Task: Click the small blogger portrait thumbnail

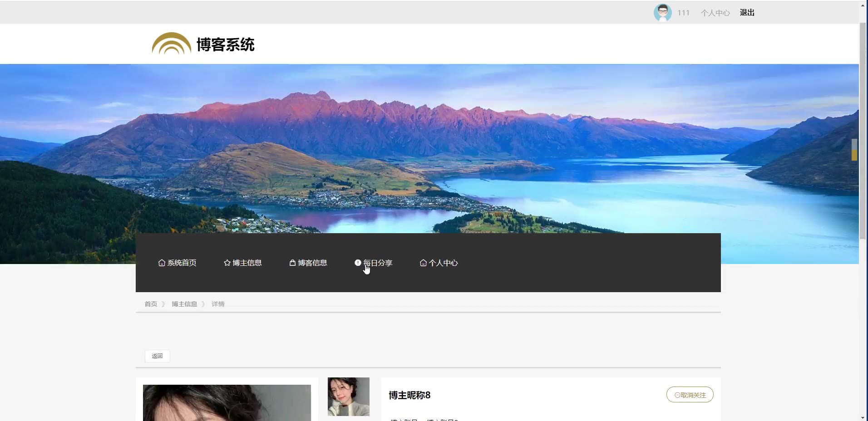Action: (x=348, y=397)
